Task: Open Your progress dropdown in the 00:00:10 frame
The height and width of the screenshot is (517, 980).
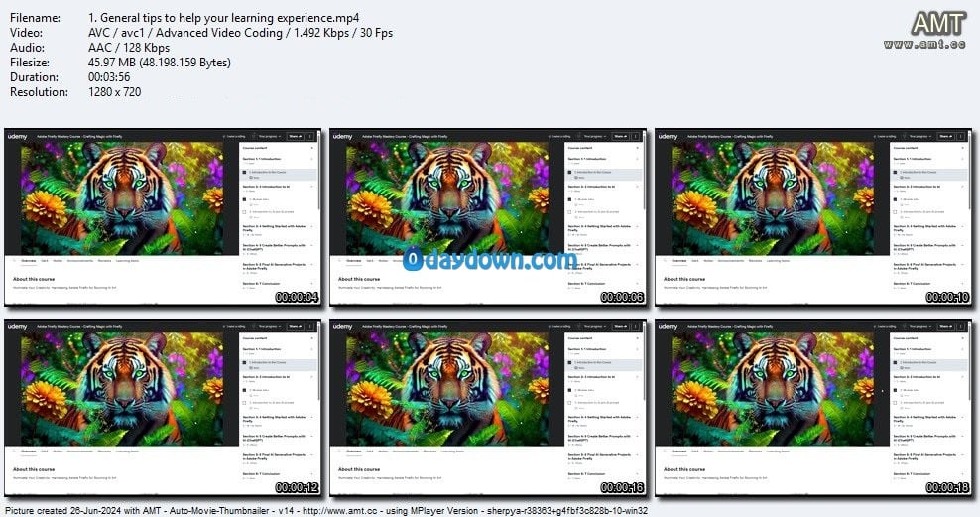Action: [919, 136]
